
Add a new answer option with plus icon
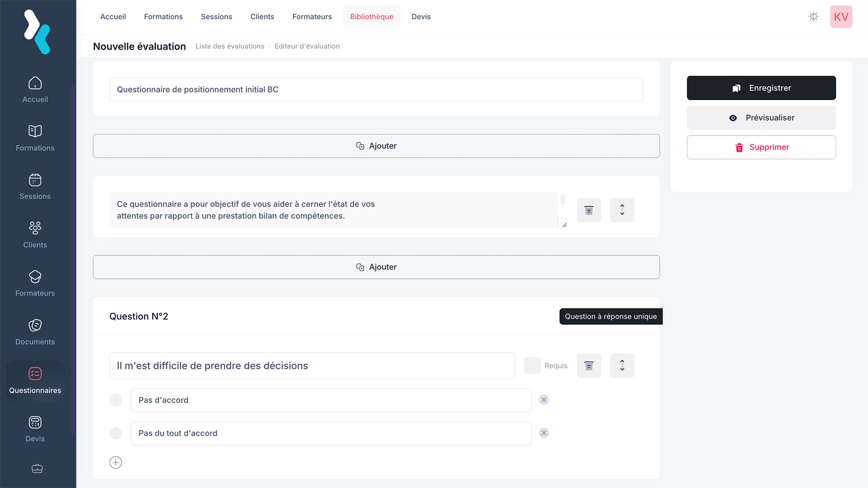[116, 462]
